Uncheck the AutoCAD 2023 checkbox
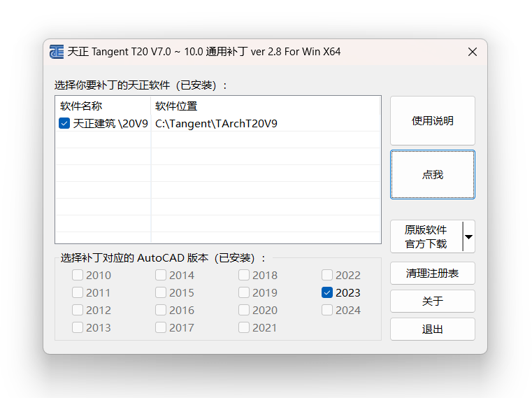The width and height of the screenshot is (532, 398). pos(327,292)
